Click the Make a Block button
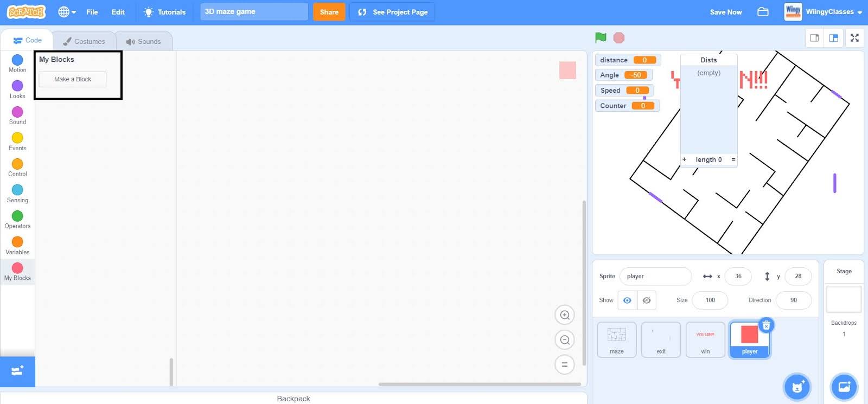868x404 pixels. pos(73,79)
